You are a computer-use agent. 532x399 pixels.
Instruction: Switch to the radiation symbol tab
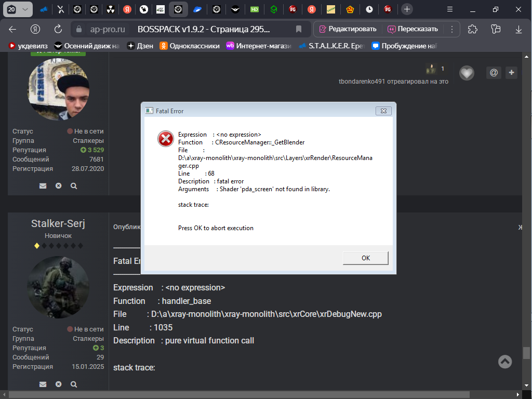110,9
